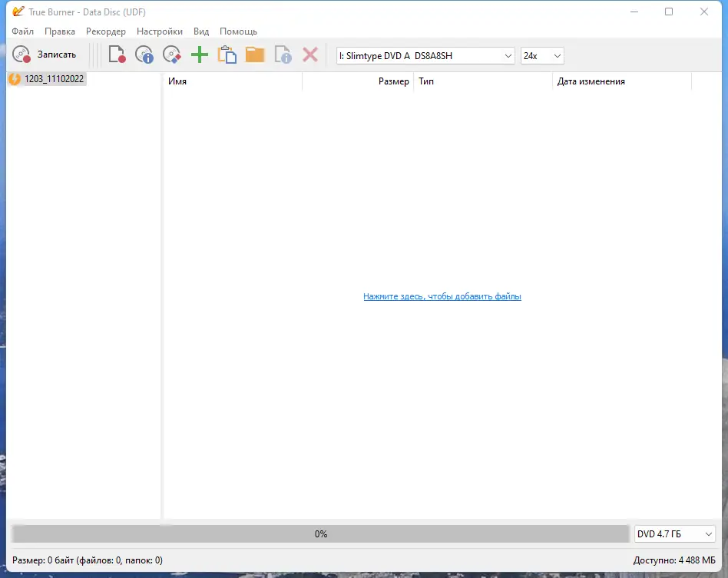Click the file properties icon
The image size is (728, 578).
coord(283,54)
